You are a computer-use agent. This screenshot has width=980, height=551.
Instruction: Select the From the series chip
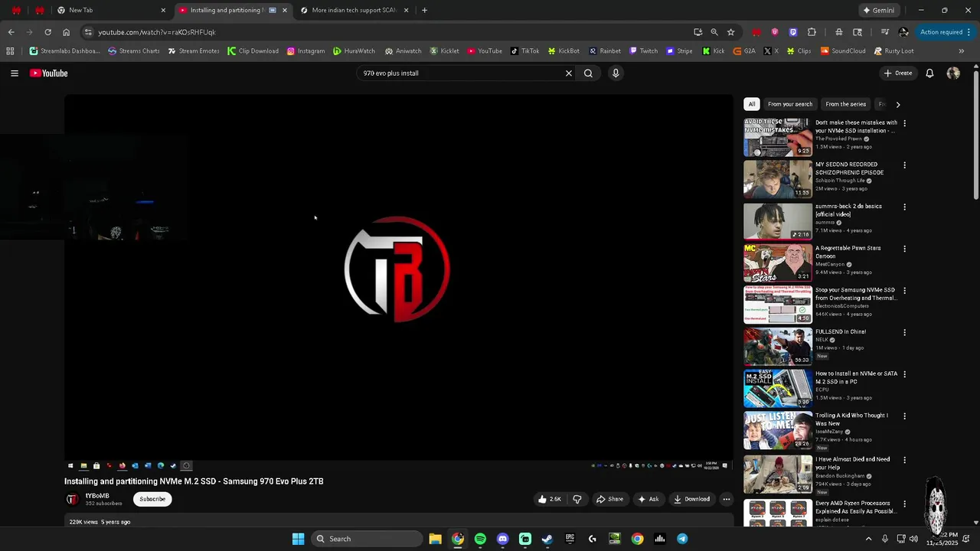point(846,104)
